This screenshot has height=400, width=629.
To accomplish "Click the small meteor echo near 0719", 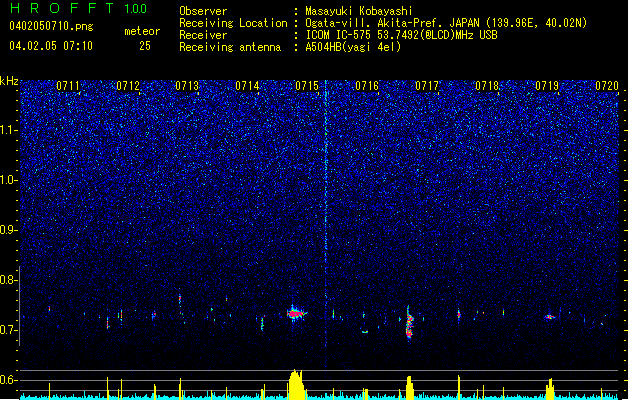I will [550, 317].
